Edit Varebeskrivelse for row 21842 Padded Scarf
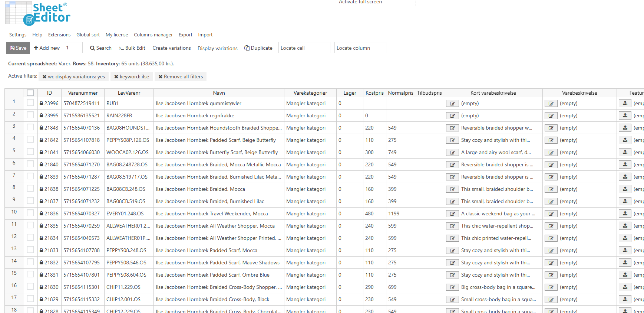The height and width of the screenshot is (313, 644). click(x=551, y=140)
